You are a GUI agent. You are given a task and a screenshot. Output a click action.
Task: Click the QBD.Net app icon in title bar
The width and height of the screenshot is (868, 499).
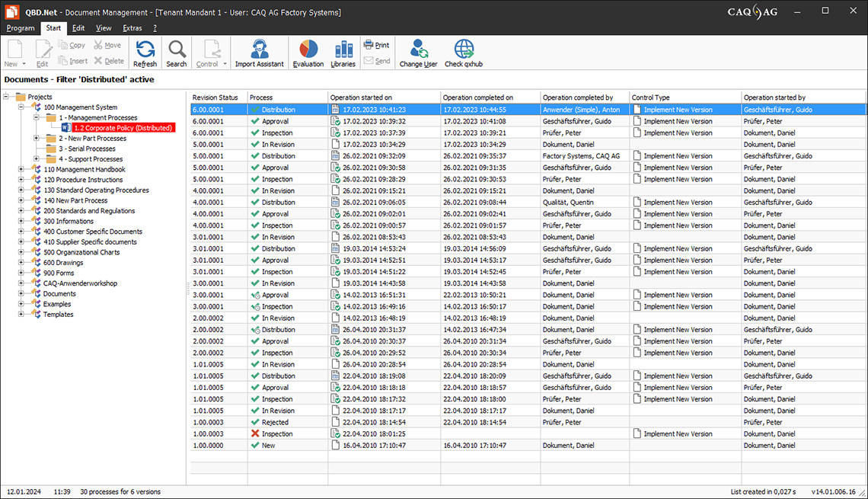(x=11, y=11)
